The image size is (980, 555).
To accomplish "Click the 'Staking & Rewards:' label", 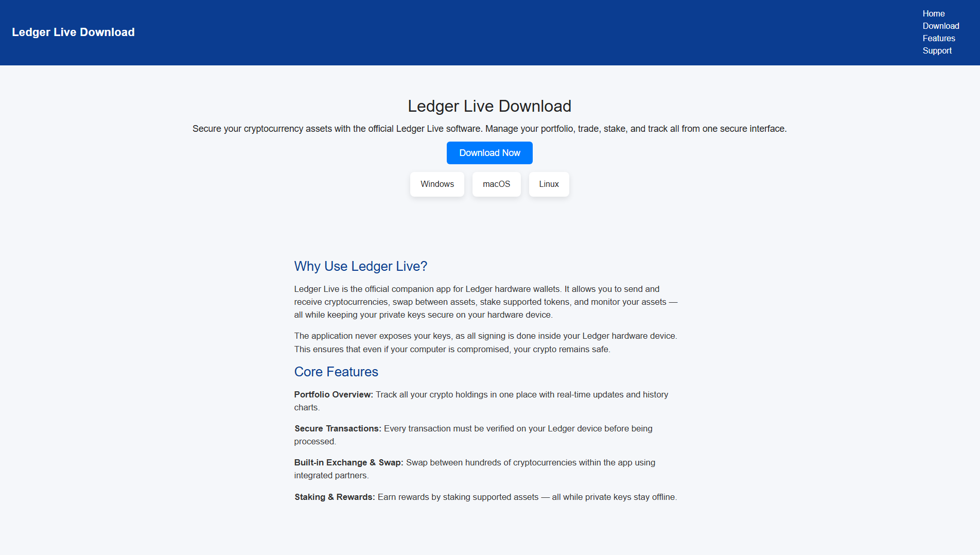I will [335, 497].
